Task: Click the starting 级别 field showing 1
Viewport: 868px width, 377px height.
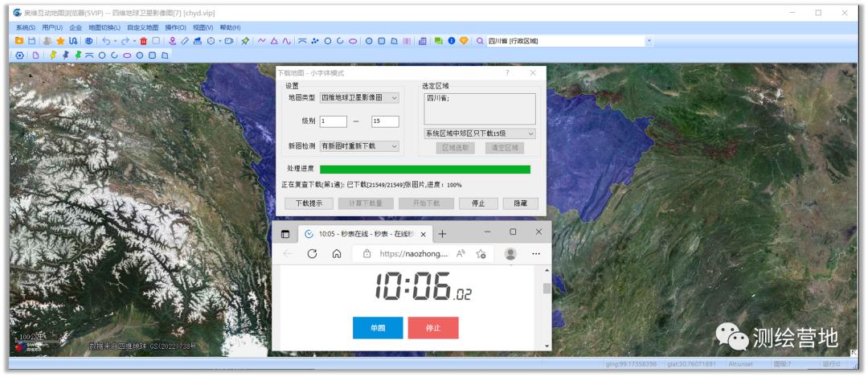Action: (x=334, y=122)
